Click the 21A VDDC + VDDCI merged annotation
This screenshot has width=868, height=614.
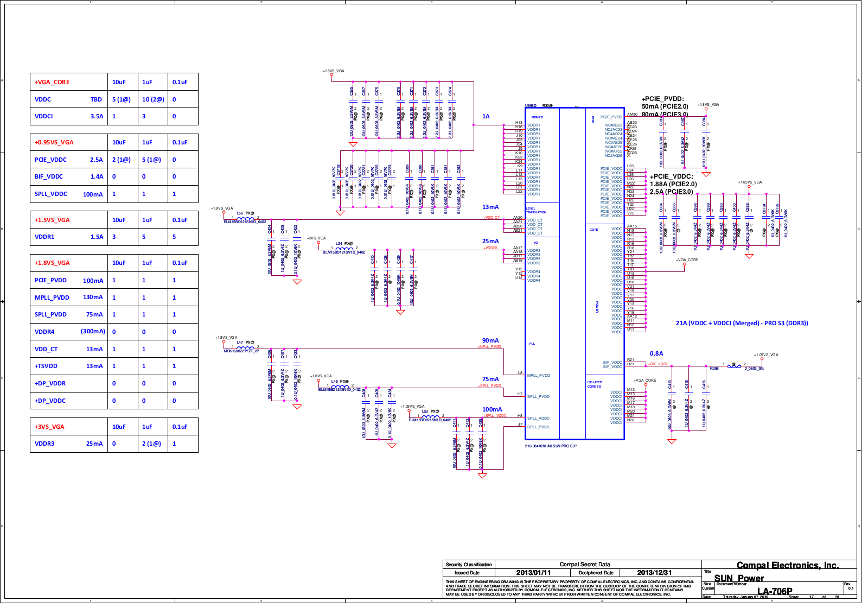coord(742,323)
